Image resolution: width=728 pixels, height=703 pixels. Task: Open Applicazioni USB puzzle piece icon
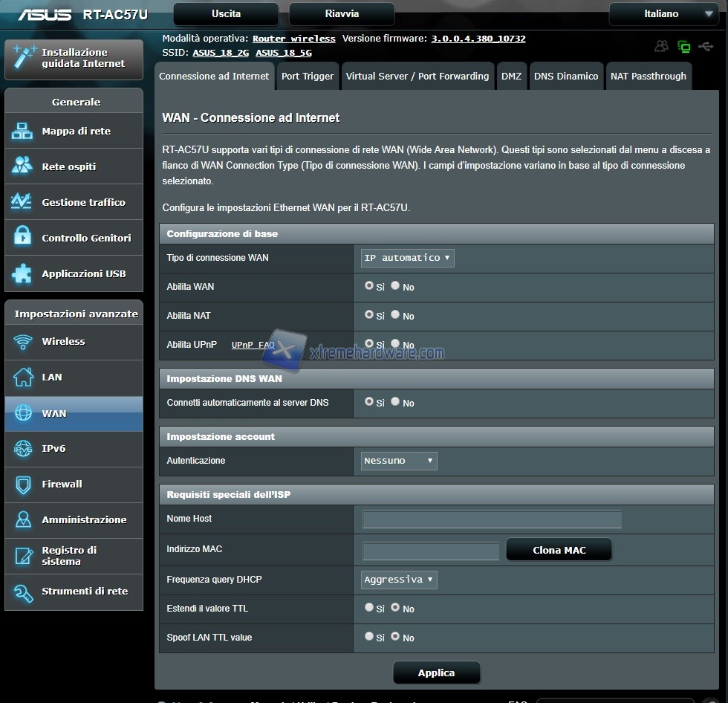[x=22, y=273]
